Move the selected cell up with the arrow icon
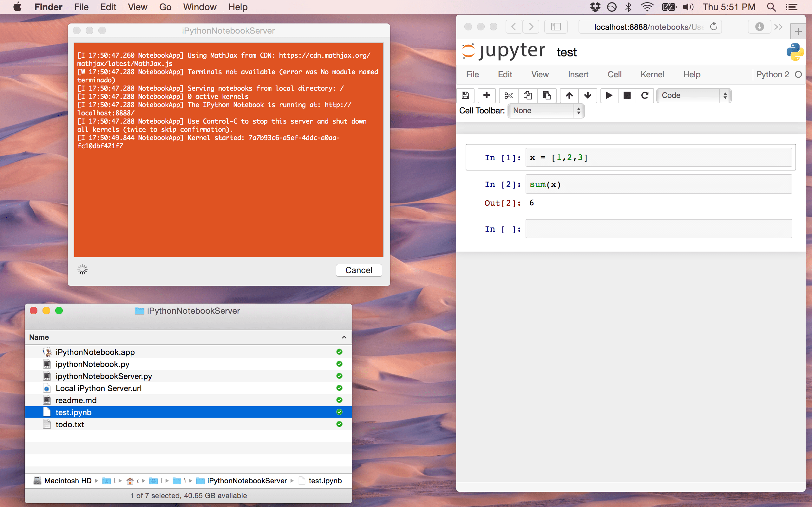 569,96
